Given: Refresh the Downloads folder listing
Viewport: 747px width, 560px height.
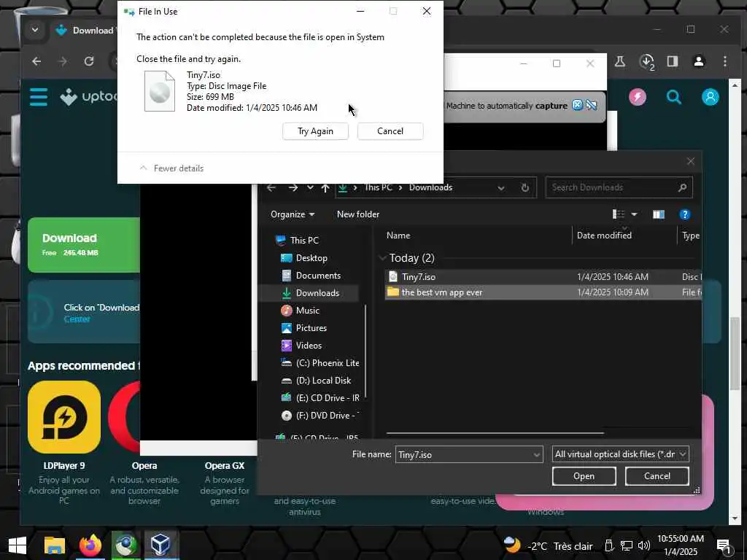Looking at the screenshot, I should click(x=525, y=187).
